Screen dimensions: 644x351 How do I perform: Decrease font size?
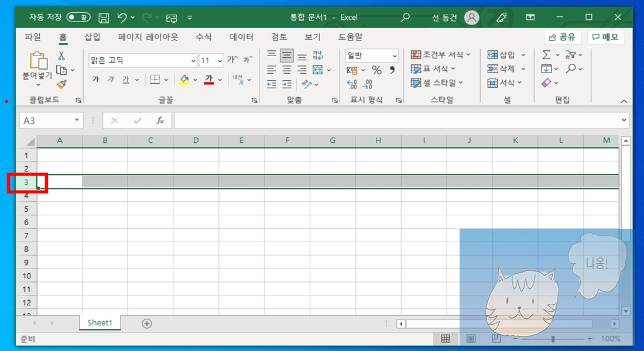pos(248,60)
